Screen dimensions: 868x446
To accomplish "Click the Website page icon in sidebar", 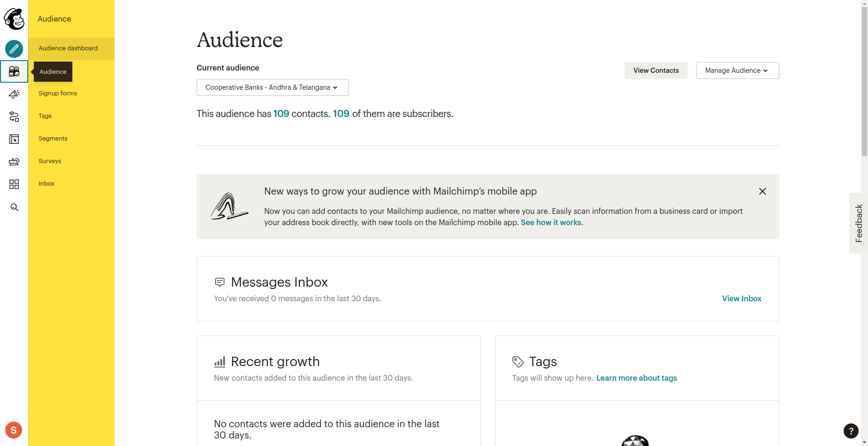I will [14, 139].
